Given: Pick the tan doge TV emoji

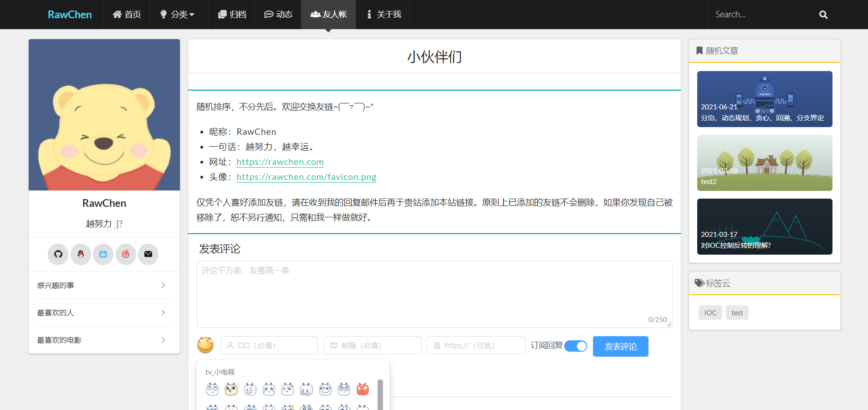Looking at the screenshot, I should coord(231,389).
